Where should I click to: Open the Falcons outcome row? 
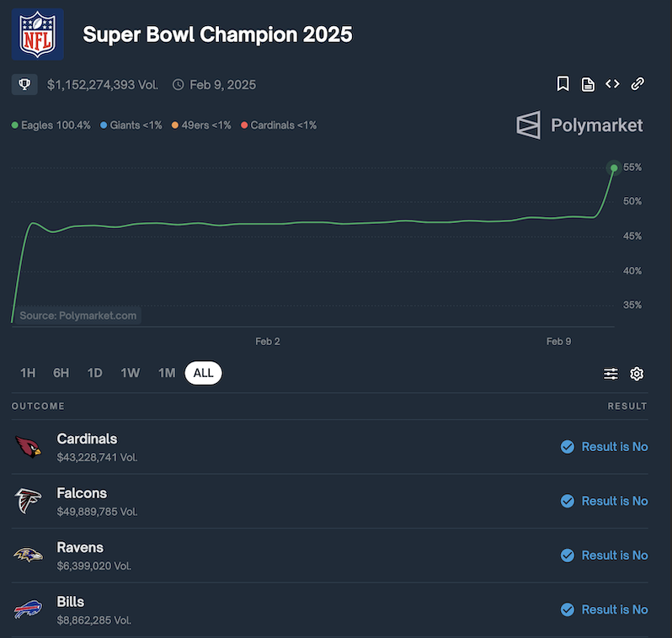[x=82, y=501]
